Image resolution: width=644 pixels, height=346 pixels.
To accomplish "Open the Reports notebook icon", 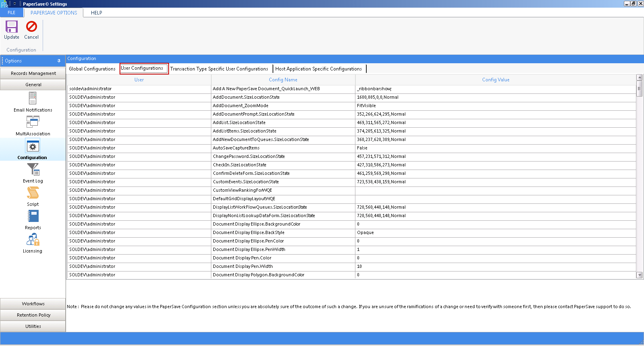I will coord(33,216).
